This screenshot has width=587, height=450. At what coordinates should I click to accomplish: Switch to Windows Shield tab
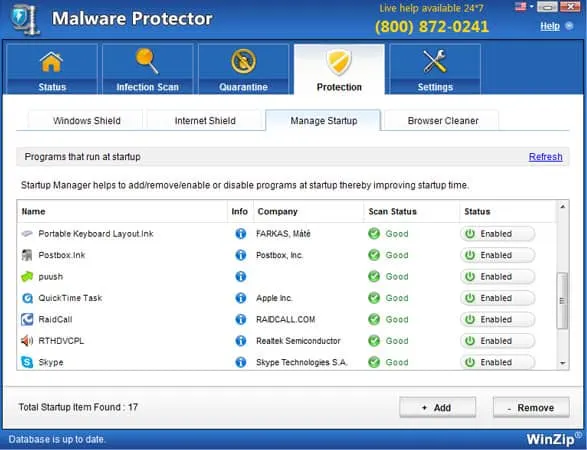pos(86,121)
